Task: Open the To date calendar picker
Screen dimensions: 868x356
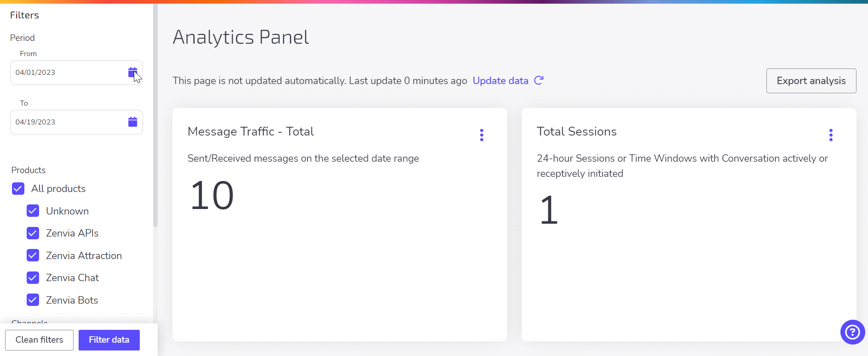Action: pyautogui.click(x=132, y=122)
